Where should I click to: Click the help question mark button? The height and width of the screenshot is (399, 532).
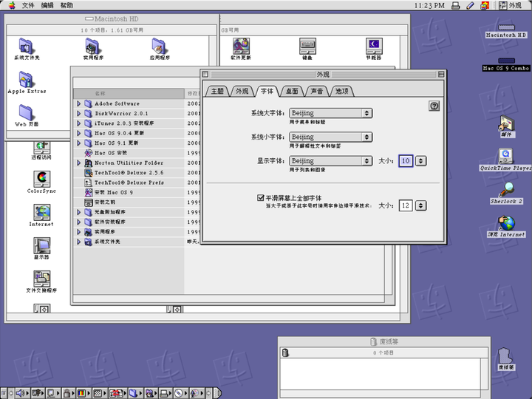[434, 106]
